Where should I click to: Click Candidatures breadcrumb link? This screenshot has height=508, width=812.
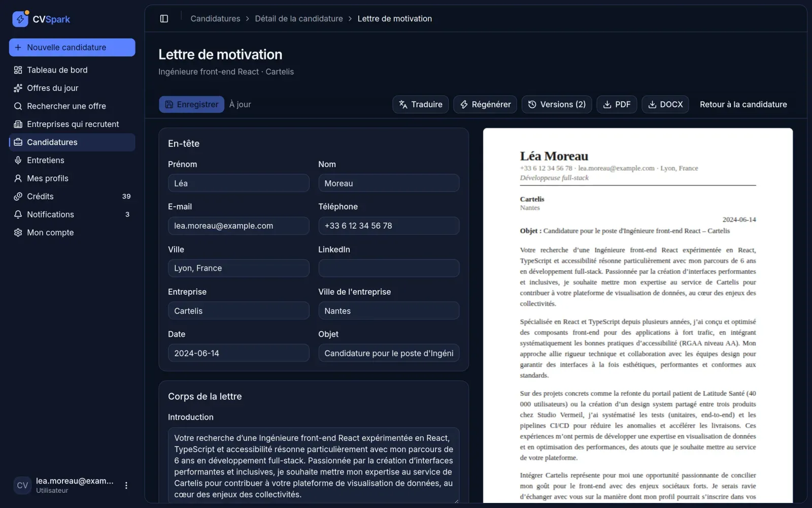point(215,18)
